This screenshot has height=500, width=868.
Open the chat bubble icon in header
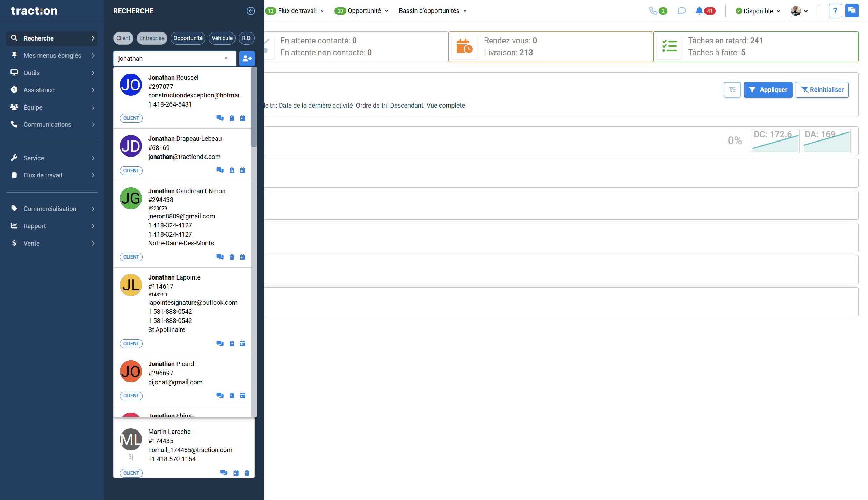click(681, 11)
